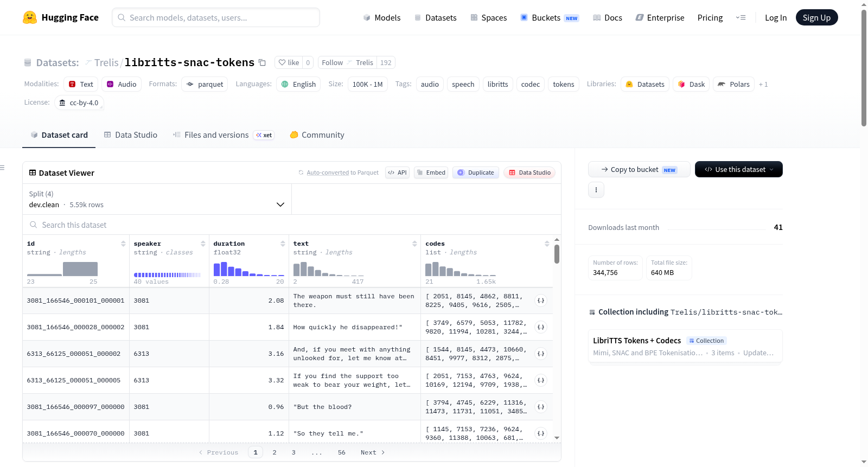Click the API button in Dataset Viewer

pos(397,172)
